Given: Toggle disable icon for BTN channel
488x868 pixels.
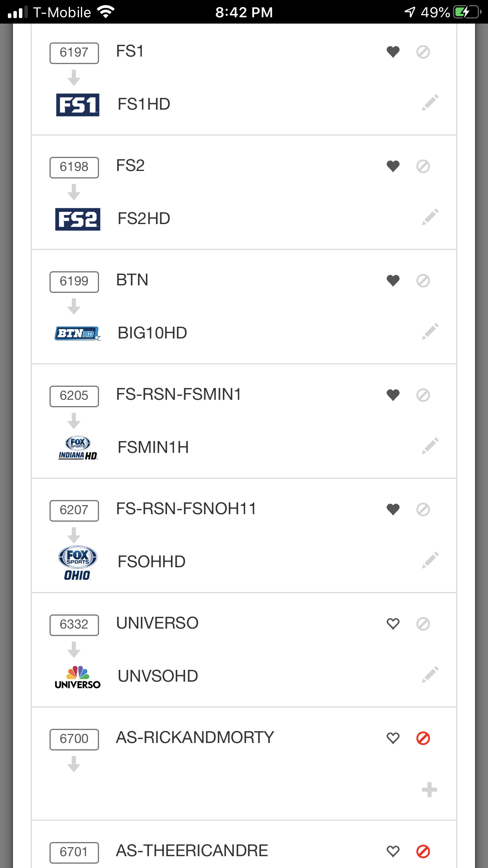Looking at the screenshot, I should tap(423, 281).
